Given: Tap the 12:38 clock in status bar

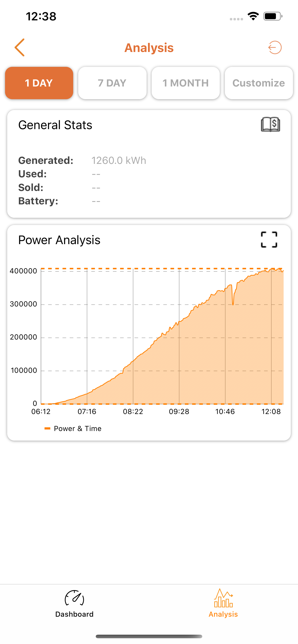Looking at the screenshot, I should click(41, 17).
